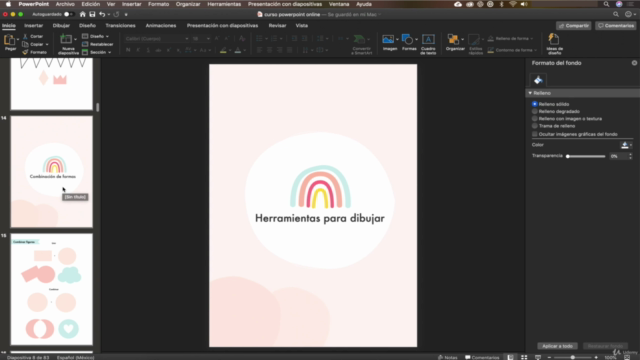Click the zoom in plus icon

coord(596,357)
